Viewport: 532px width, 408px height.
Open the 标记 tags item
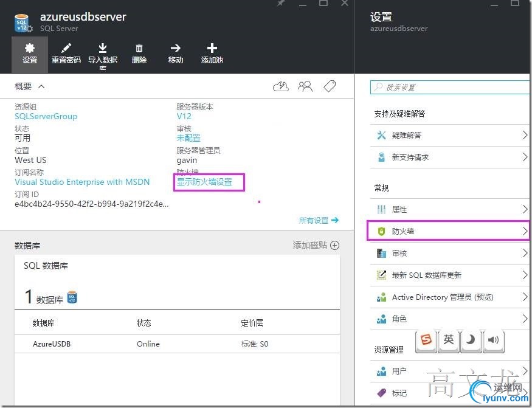coord(449,393)
